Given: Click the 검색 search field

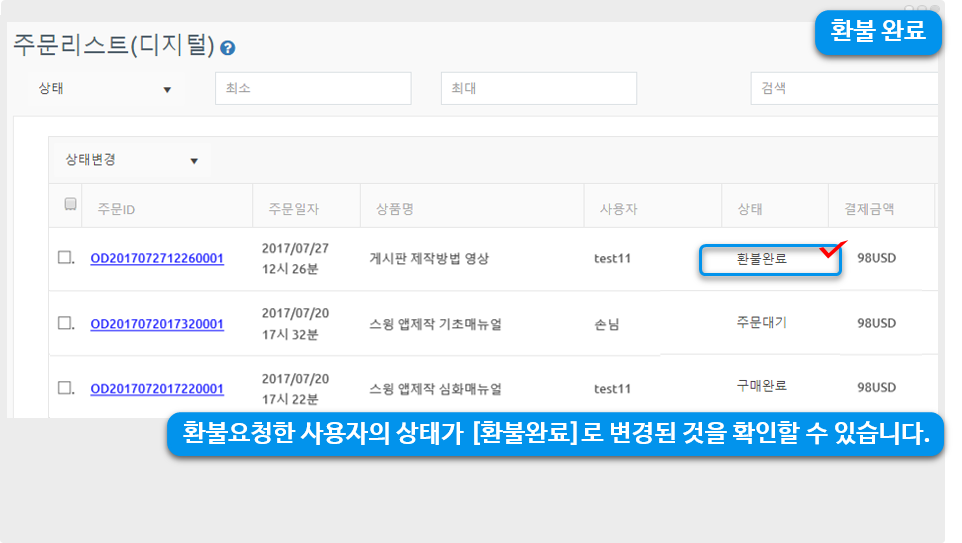Looking at the screenshot, I should pyautogui.click(x=844, y=89).
